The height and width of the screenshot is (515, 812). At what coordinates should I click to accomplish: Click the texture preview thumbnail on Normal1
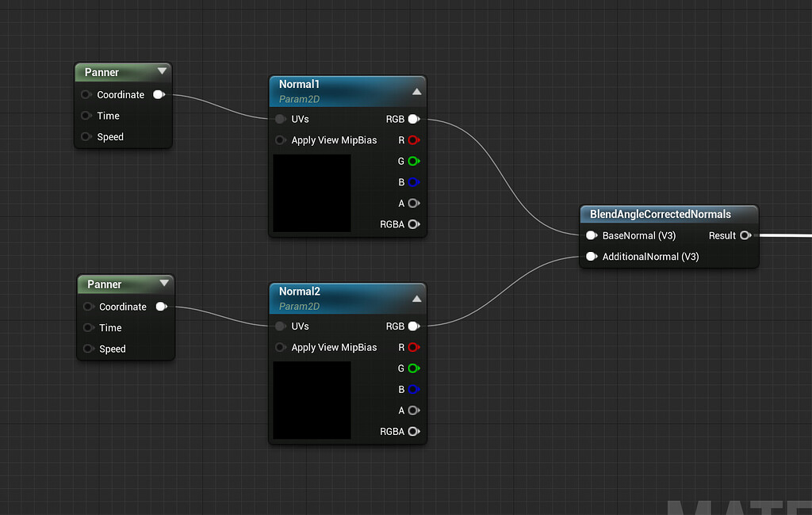point(311,193)
